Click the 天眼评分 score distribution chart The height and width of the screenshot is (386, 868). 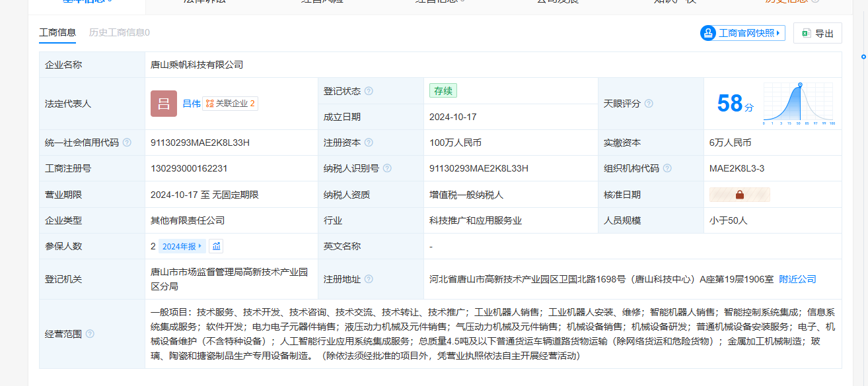(x=799, y=104)
